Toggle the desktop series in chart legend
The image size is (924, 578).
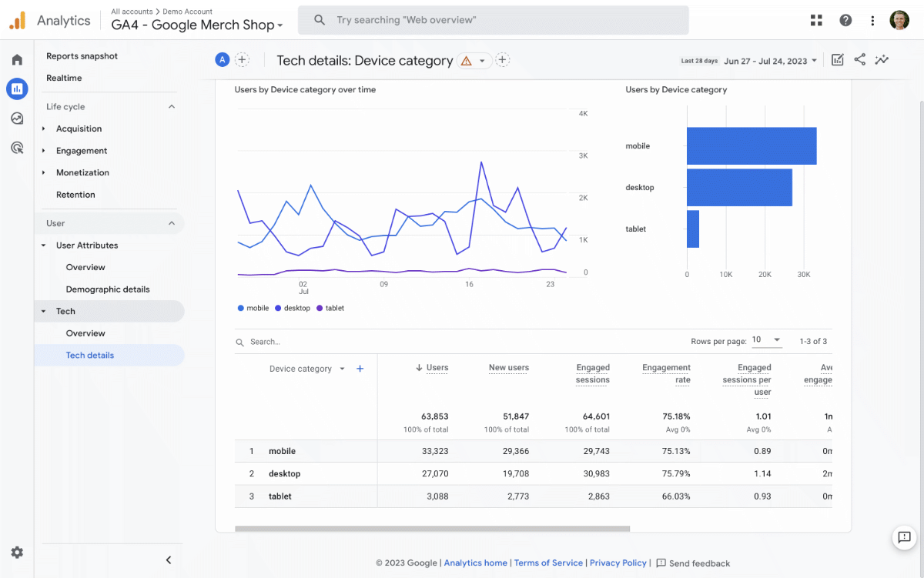[x=293, y=308]
